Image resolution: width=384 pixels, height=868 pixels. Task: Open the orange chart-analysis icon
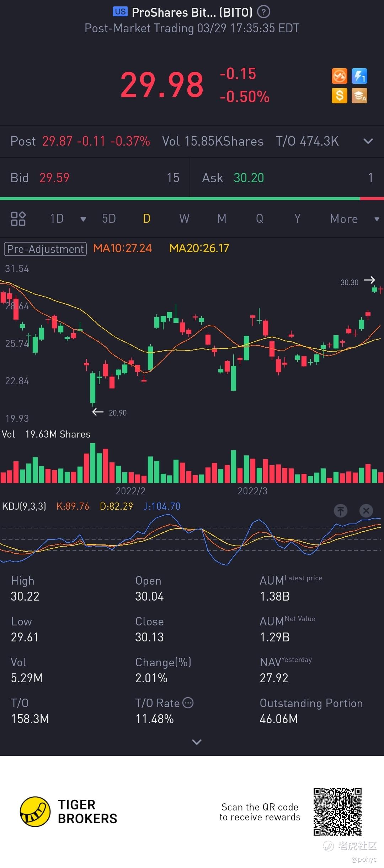click(340, 76)
